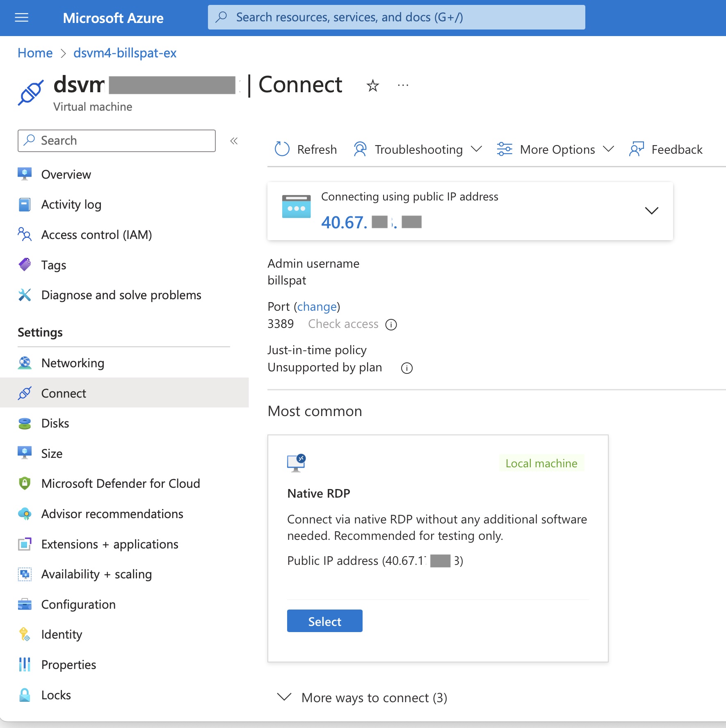
Task: Click the Locks padlock icon
Action: (x=25, y=695)
